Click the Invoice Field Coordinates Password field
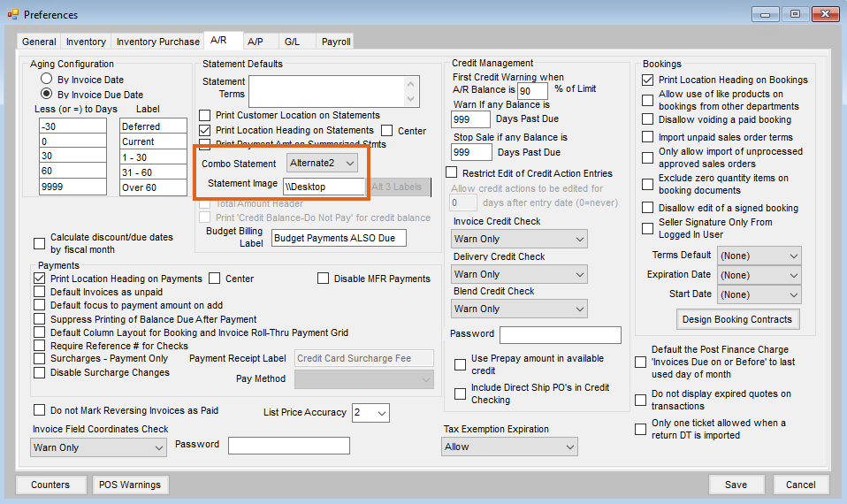 pos(289,446)
